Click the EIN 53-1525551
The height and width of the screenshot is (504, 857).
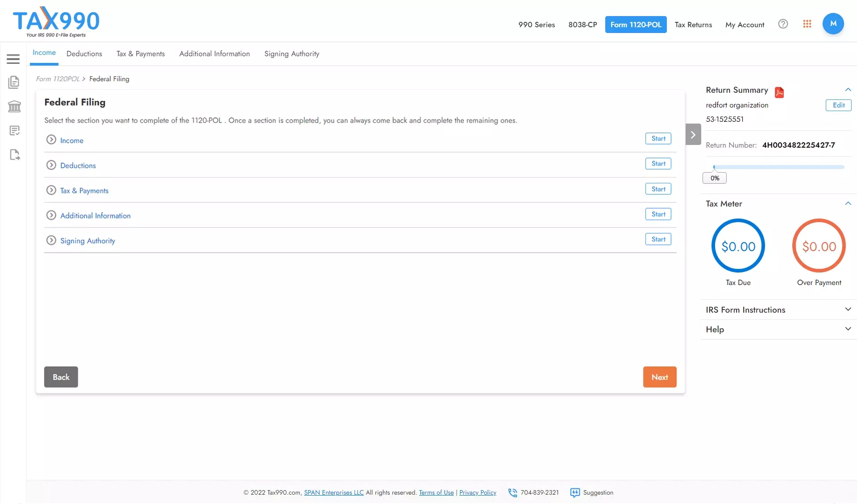pyautogui.click(x=725, y=119)
